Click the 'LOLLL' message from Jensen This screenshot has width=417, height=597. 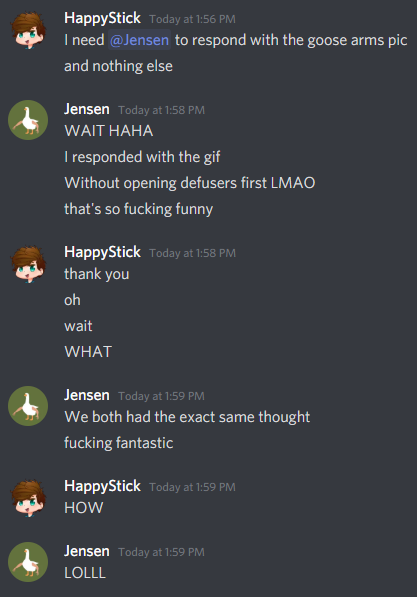(85, 573)
